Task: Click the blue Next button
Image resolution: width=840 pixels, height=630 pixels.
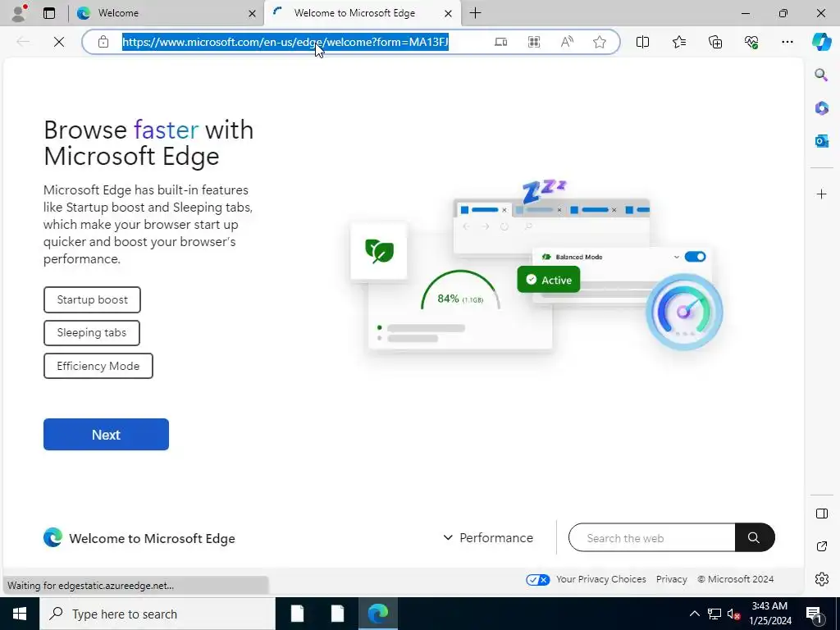Action: coord(106,435)
